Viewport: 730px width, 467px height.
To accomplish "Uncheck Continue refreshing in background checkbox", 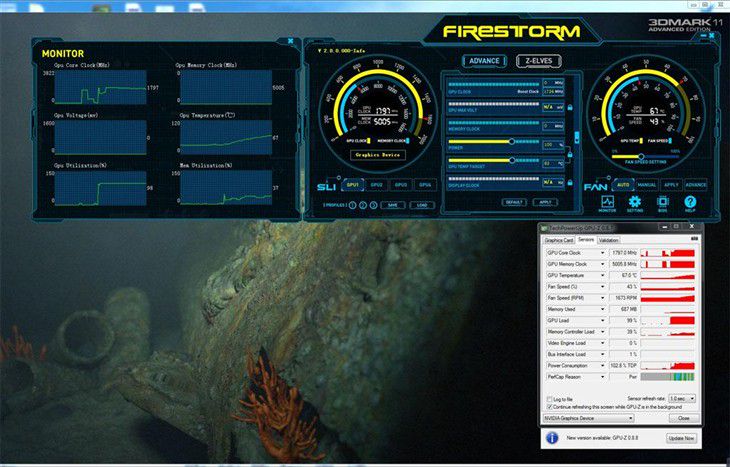I will tap(550, 407).
